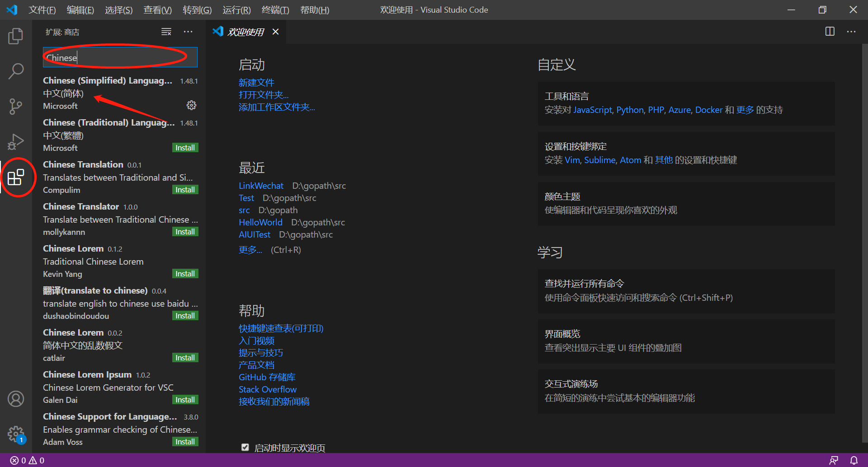Close the 欢迎使用 tab
This screenshot has height=467, width=868.
[x=275, y=32]
